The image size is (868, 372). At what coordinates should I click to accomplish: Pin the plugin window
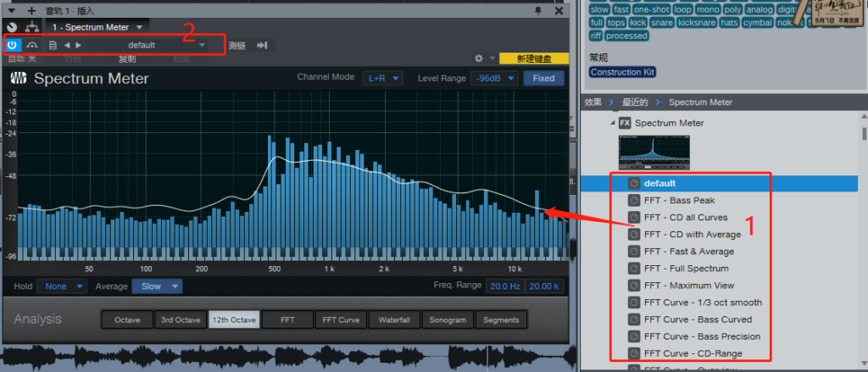coord(537,10)
